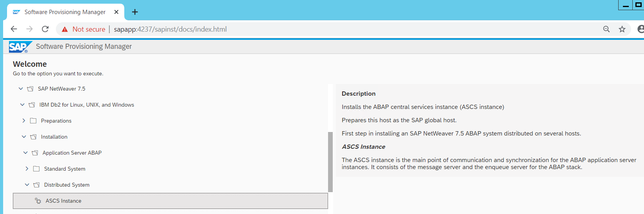Reload the page with refresh icon

point(45,29)
